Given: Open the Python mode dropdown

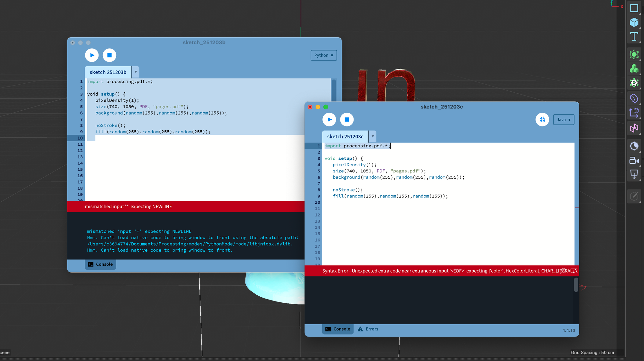Looking at the screenshot, I should tap(324, 55).
